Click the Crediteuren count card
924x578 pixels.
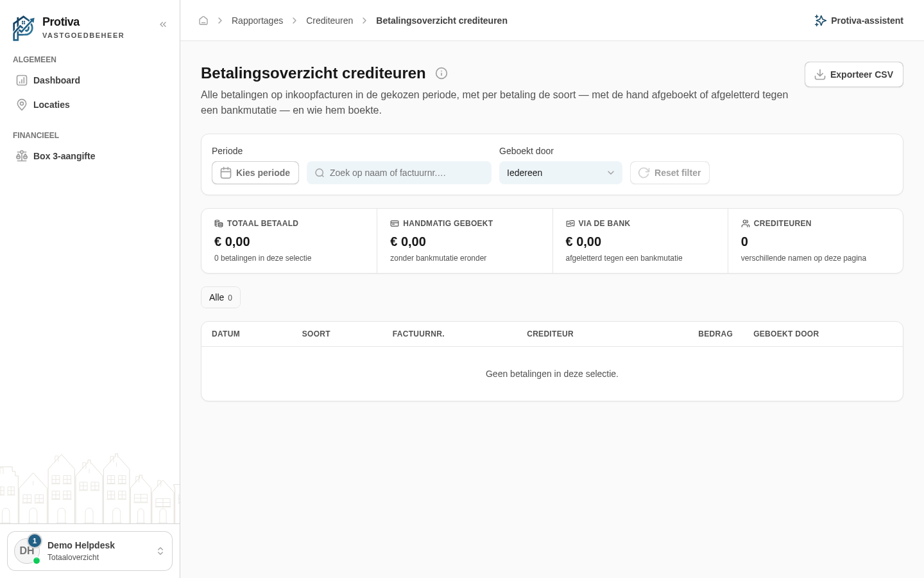click(816, 241)
